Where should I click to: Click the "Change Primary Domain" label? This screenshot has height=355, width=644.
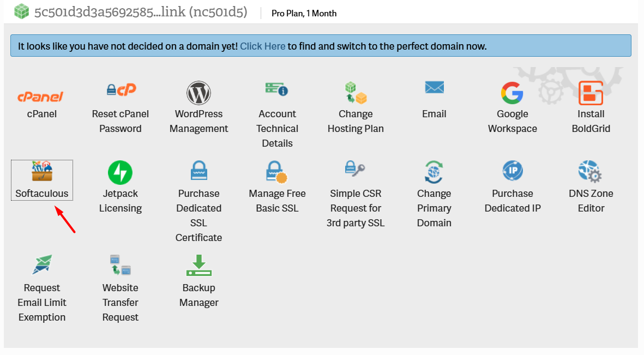434,208
